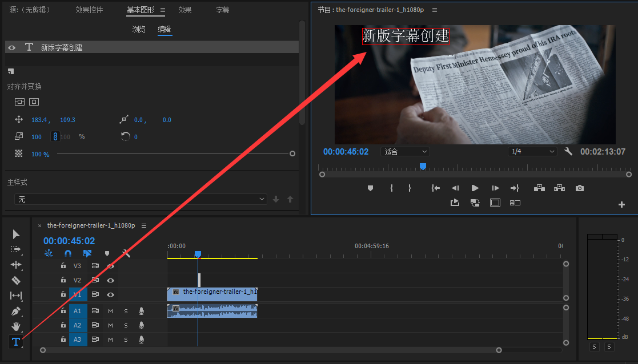Click the Export Frame camera icon
638x364 pixels.
pyautogui.click(x=580, y=188)
